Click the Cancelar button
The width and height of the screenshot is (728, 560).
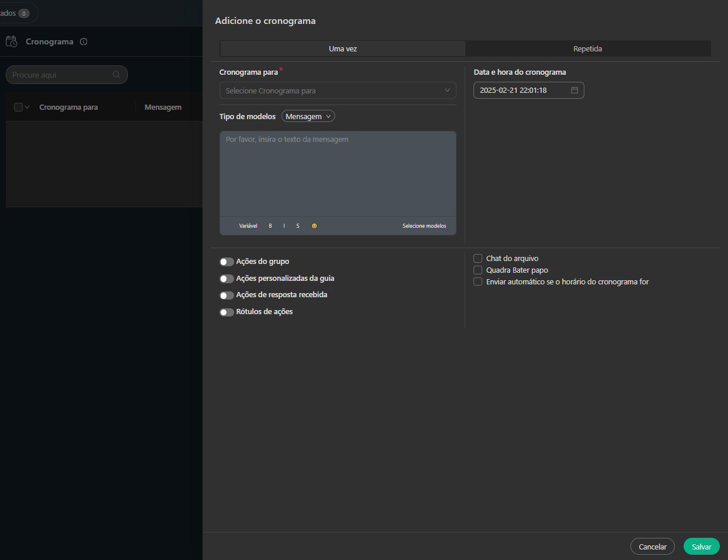click(x=652, y=547)
